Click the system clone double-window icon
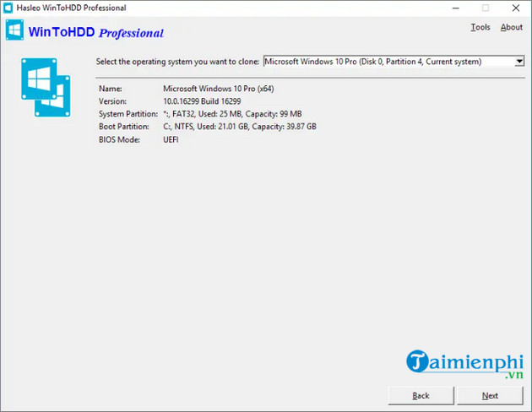Viewport: 532px width, 412px height. (46, 88)
